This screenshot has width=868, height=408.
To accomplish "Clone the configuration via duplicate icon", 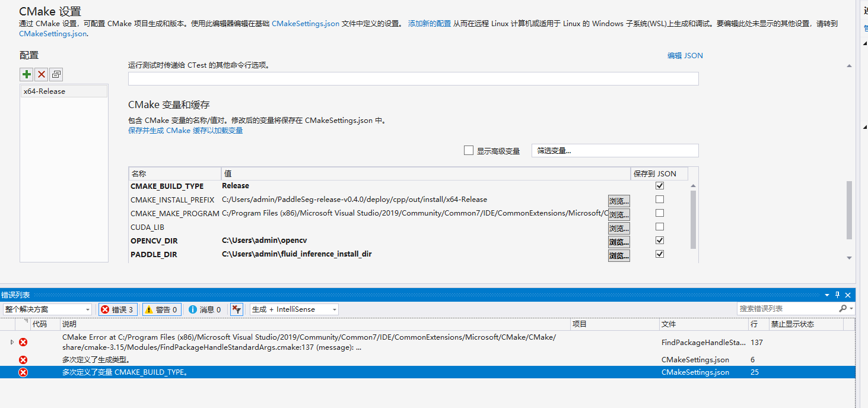I will pos(55,74).
